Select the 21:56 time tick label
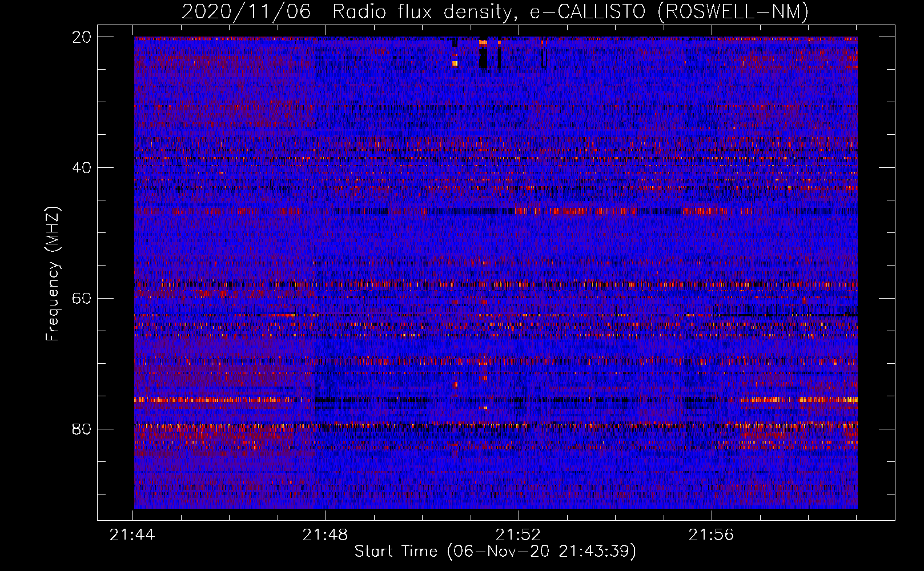Viewport: 924px width, 571px height. pyautogui.click(x=712, y=535)
